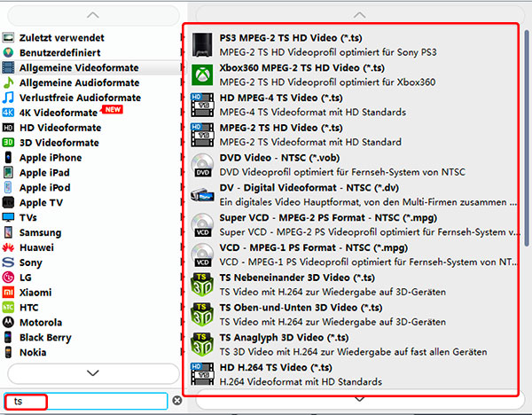Click the Apple iPad device icon
Viewport: 532px width, 415px height.
pyautogui.click(x=8, y=172)
